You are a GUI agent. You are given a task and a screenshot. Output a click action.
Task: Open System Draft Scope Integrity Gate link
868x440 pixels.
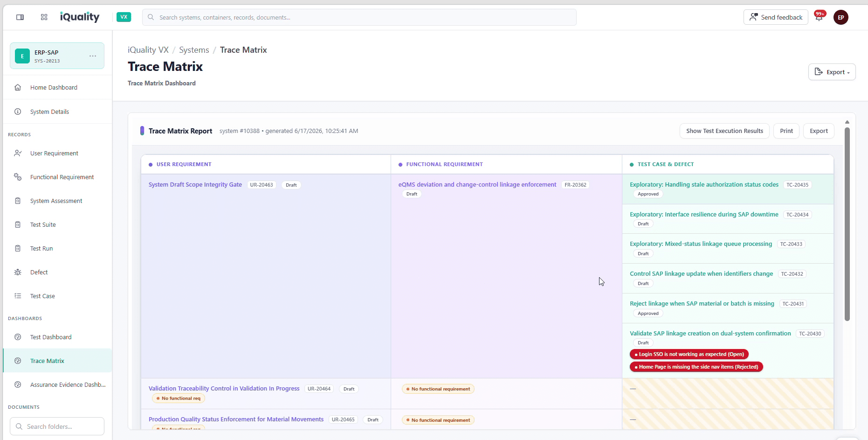tap(195, 185)
